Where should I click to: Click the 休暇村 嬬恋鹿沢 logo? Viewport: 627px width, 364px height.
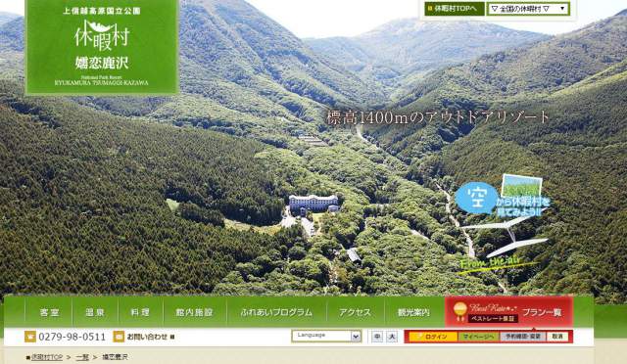coord(102,47)
